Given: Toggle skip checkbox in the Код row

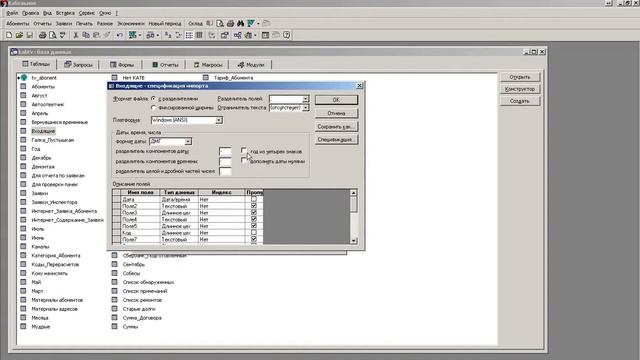Looking at the screenshot, I should [x=253, y=233].
